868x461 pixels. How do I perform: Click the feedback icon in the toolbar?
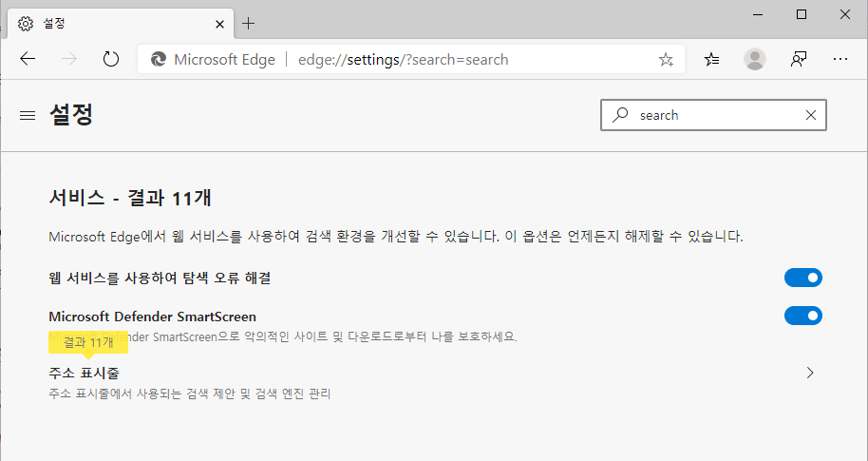(799, 59)
